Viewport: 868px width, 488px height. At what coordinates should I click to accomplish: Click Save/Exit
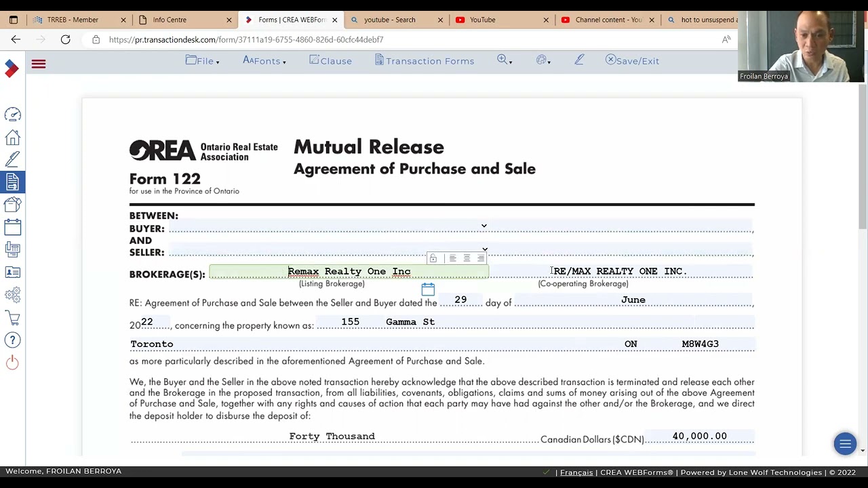pos(632,61)
